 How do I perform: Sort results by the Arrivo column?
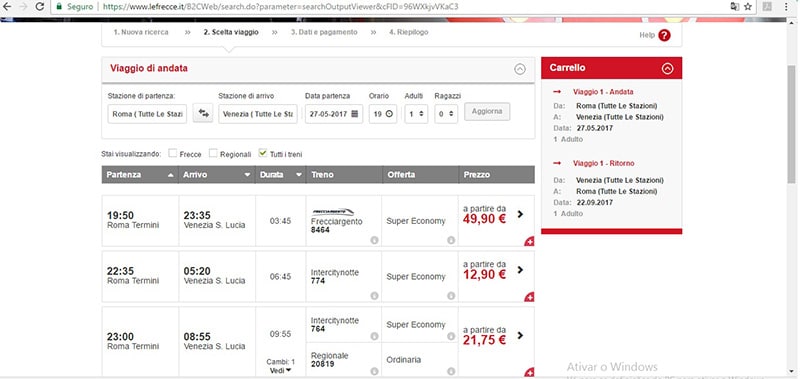click(217, 174)
